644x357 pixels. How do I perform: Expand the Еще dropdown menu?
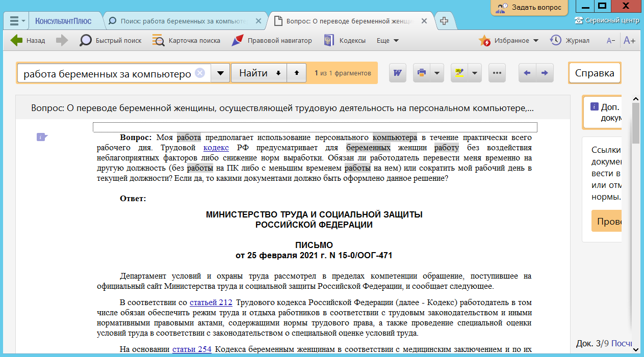(x=388, y=41)
